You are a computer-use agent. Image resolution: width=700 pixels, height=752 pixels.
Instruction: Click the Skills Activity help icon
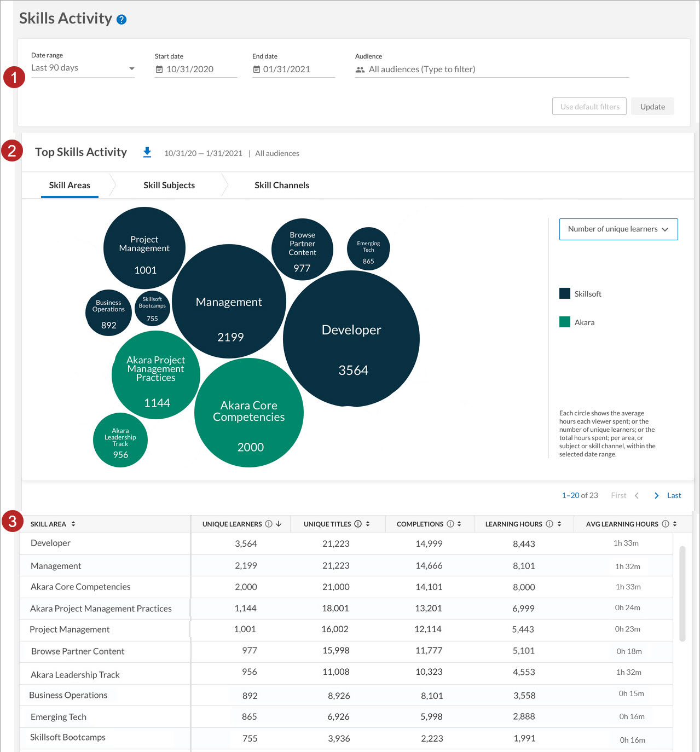click(122, 20)
